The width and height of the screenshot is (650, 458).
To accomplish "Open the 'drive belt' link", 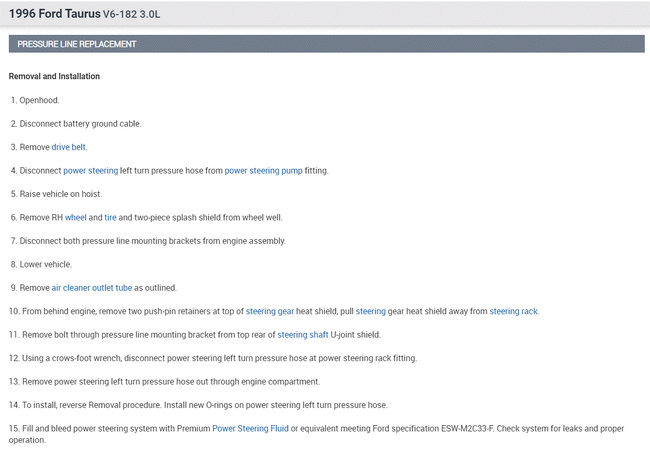I will [69, 147].
